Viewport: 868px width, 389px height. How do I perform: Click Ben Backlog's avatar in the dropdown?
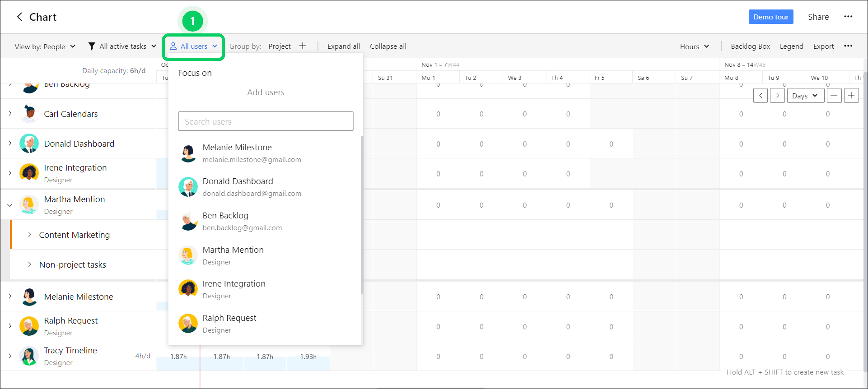[188, 221]
